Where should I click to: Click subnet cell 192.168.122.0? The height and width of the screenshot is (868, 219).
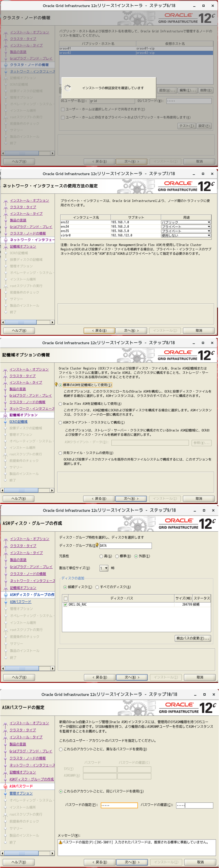(x=135, y=236)
